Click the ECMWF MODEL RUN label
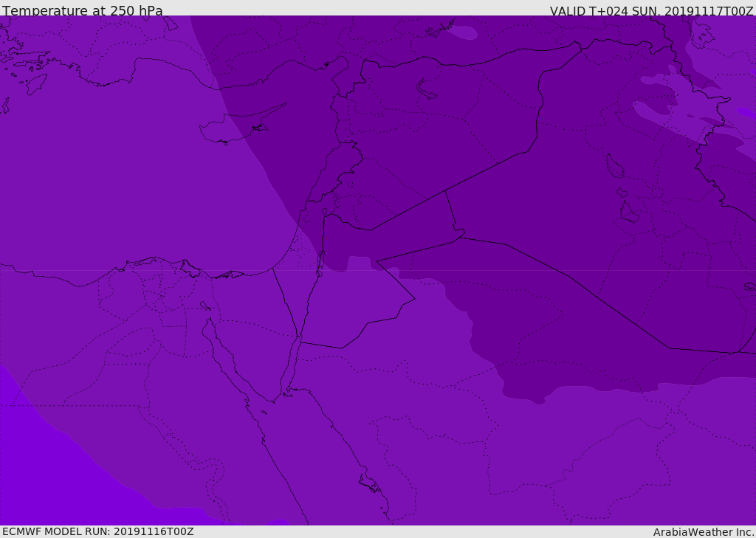The width and height of the screenshot is (756, 538). tap(97, 531)
